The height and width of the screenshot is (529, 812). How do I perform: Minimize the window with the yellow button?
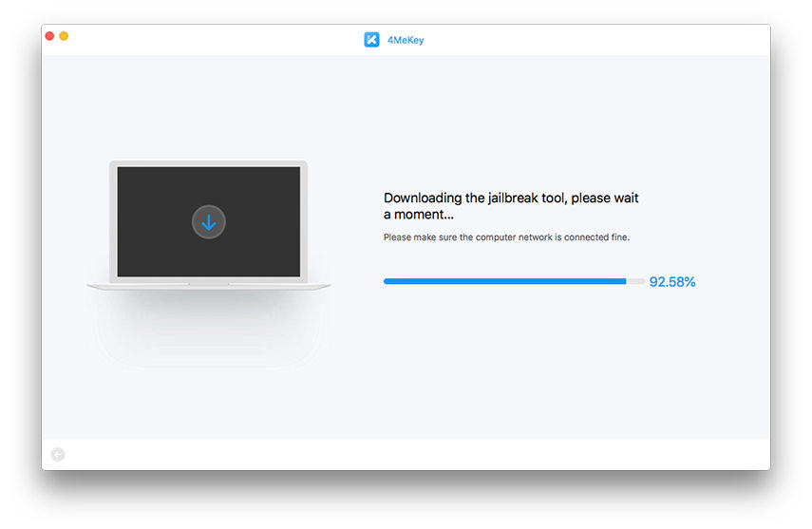coord(64,36)
